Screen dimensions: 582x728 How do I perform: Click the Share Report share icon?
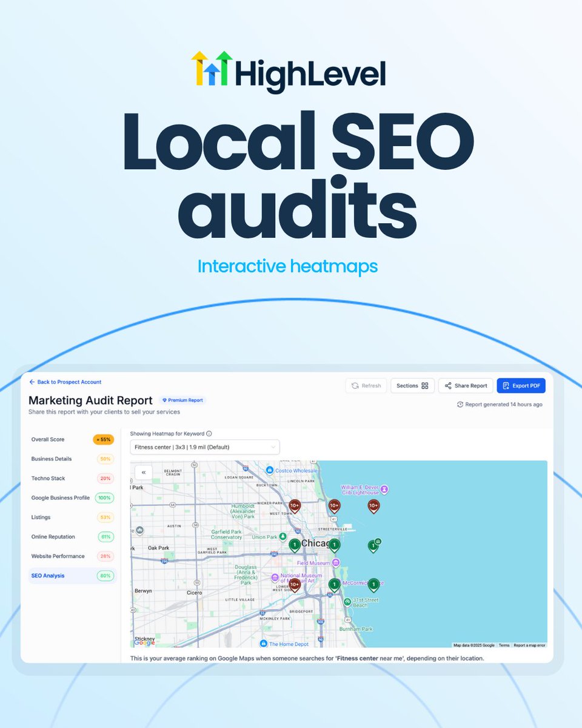point(447,385)
